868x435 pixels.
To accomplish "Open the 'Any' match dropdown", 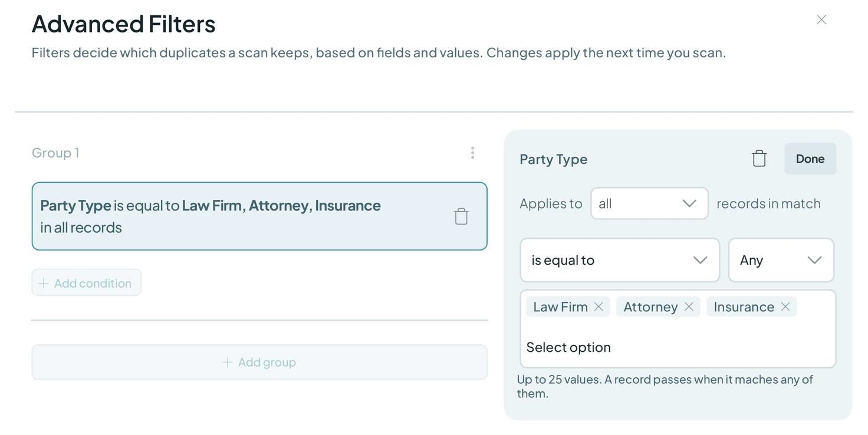I will coord(781,260).
